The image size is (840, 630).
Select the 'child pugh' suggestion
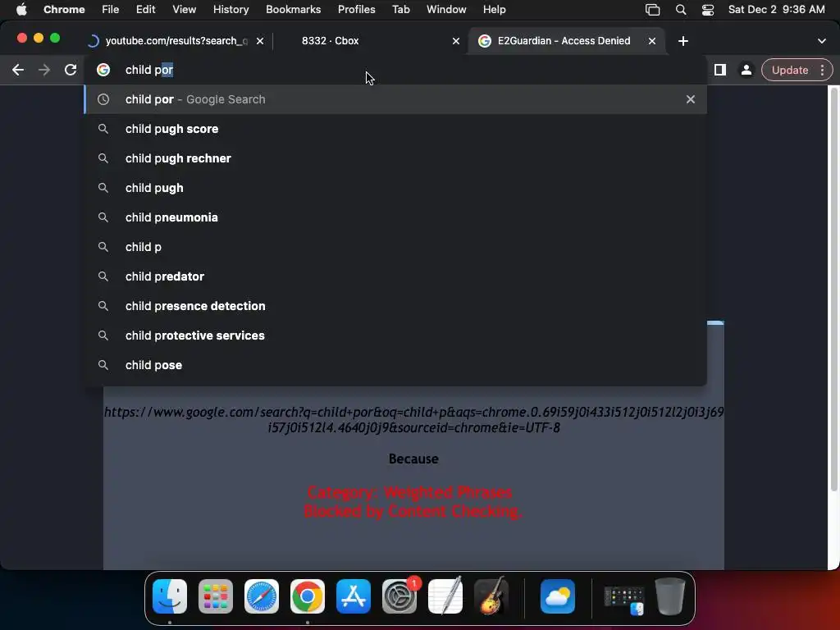(395, 188)
